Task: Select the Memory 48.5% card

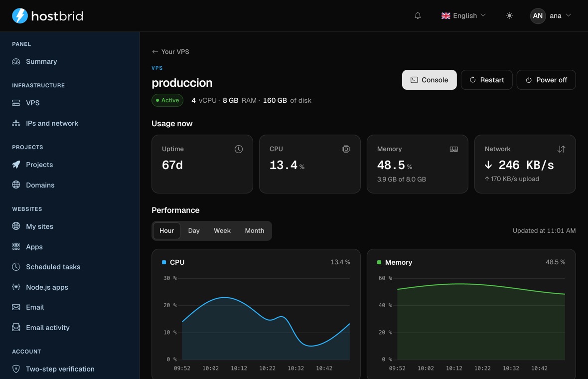Action: [x=418, y=164]
